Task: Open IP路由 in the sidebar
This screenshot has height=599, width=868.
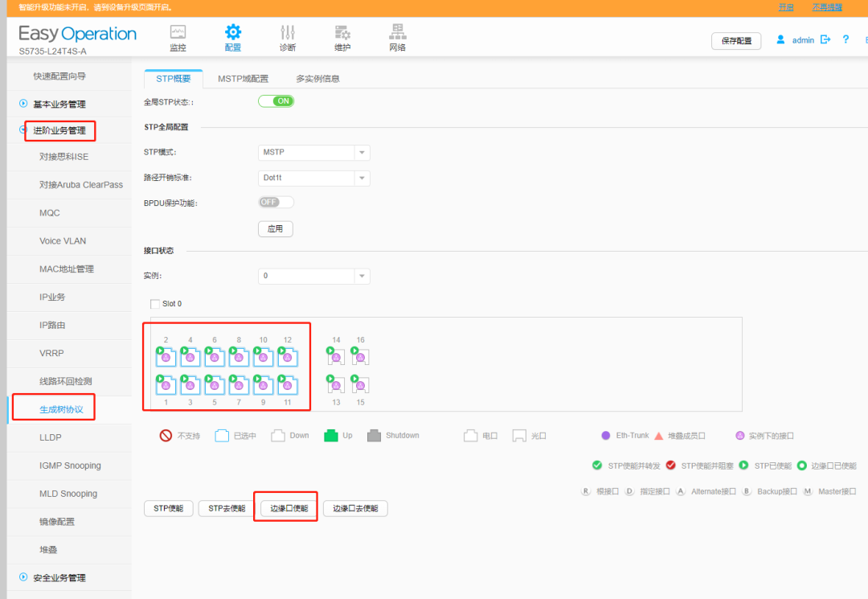Action: pyautogui.click(x=69, y=325)
